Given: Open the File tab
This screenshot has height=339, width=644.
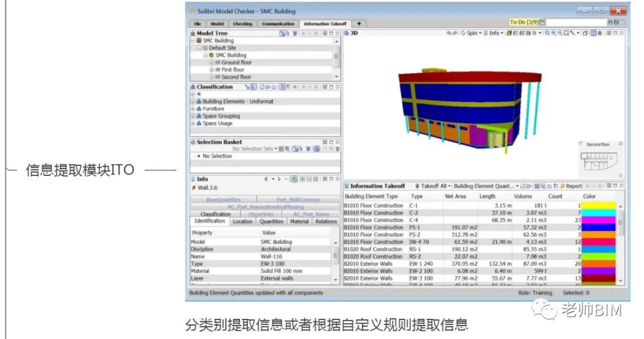Looking at the screenshot, I should pyautogui.click(x=197, y=24).
